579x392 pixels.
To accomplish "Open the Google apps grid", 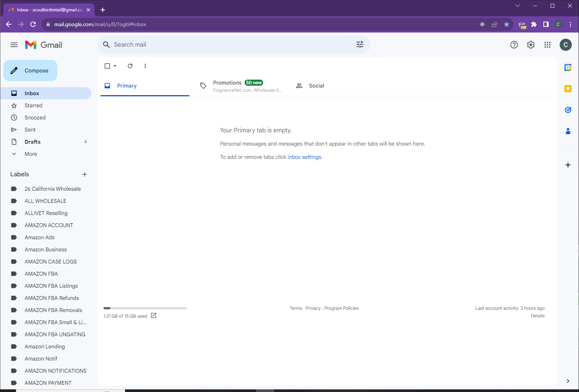I will pyautogui.click(x=548, y=45).
